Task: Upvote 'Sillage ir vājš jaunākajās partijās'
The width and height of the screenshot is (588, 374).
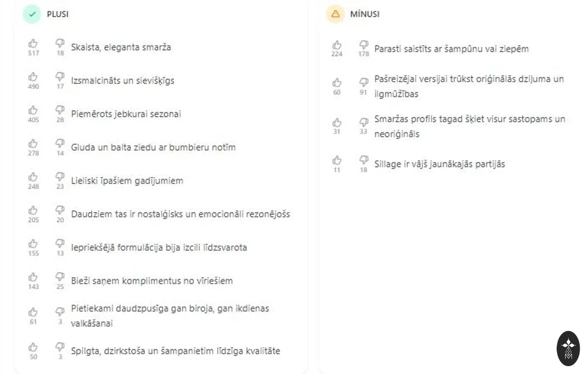Action: tap(337, 160)
